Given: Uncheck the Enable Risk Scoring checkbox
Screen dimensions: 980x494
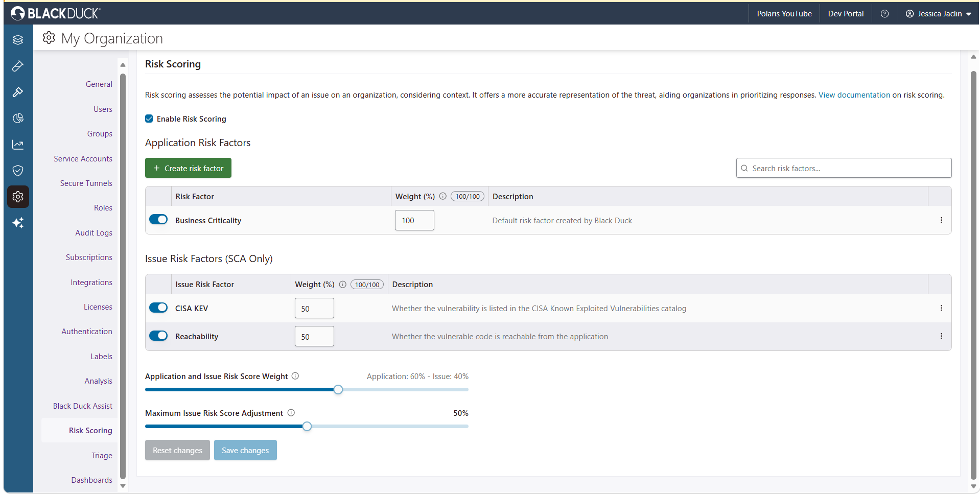Looking at the screenshot, I should coord(149,119).
